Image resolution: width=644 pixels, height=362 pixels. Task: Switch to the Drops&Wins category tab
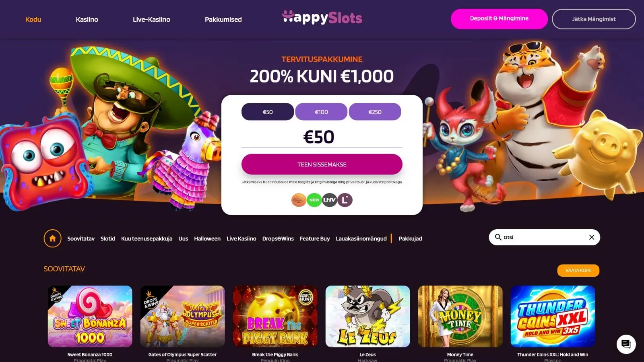pos(278,239)
